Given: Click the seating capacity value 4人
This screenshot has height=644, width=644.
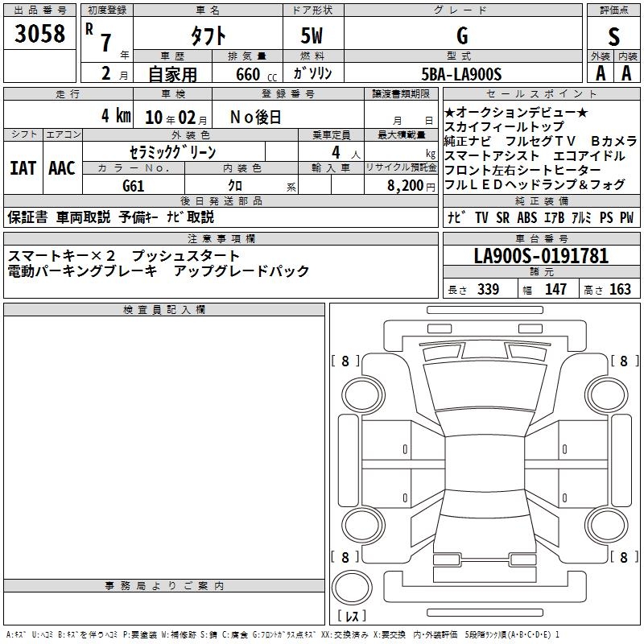Looking at the screenshot, I should pyautogui.click(x=346, y=153).
